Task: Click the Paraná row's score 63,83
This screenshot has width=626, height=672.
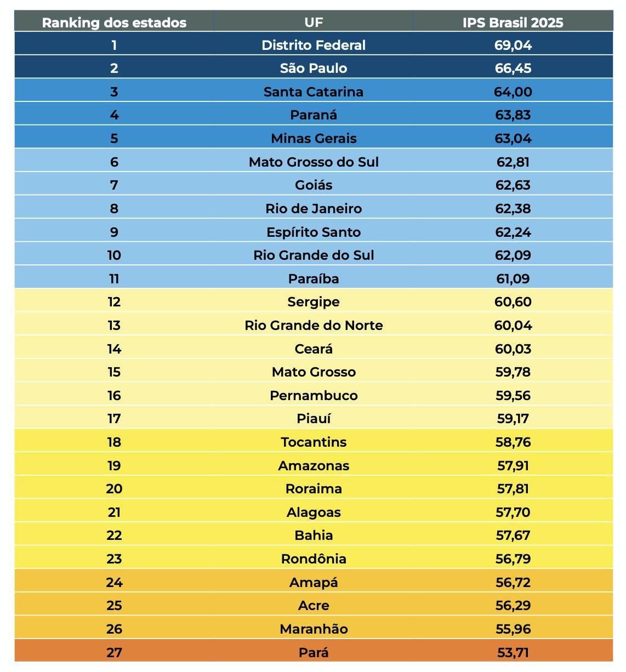Action: (x=513, y=115)
